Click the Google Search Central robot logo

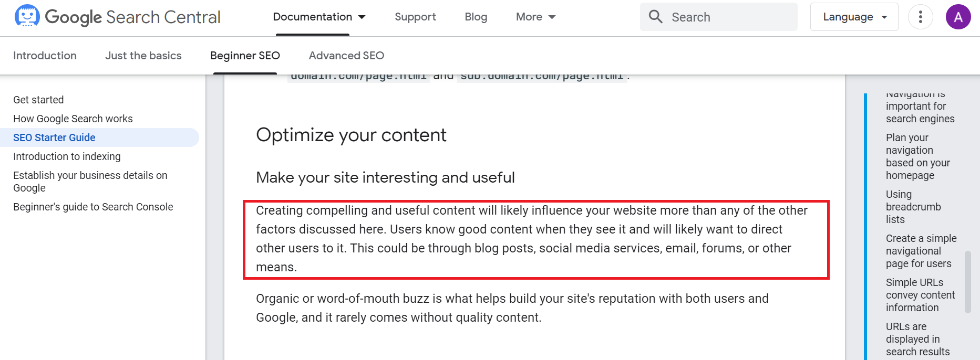(27, 16)
